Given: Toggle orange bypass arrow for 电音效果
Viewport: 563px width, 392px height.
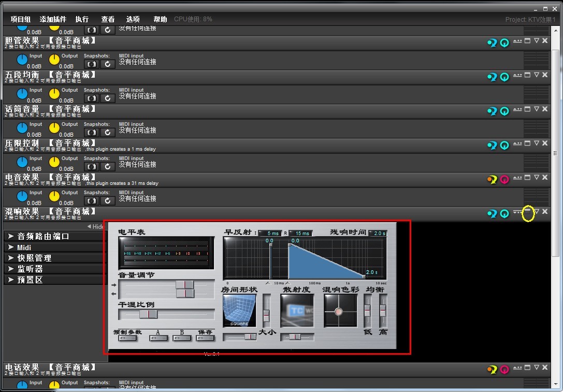Looking at the screenshot, I should point(492,180).
